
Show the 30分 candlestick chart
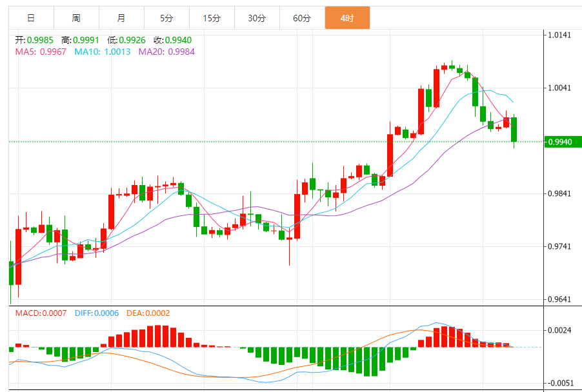point(257,18)
